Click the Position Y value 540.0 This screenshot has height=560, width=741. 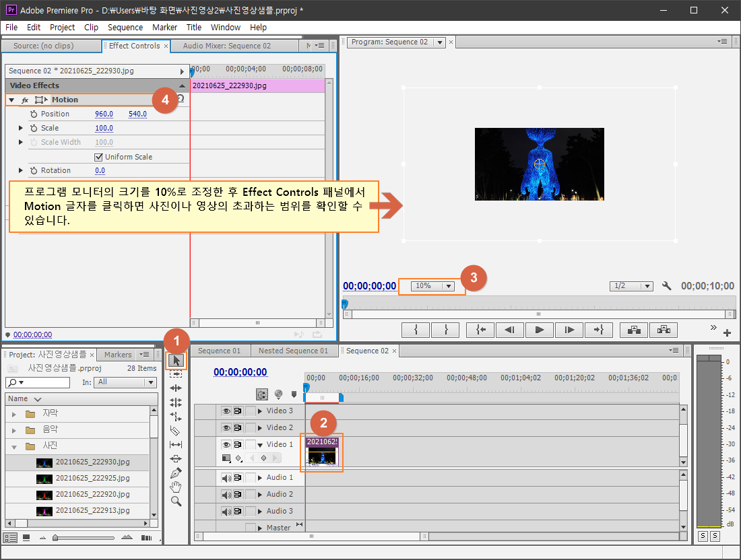[x=137, y=114]
